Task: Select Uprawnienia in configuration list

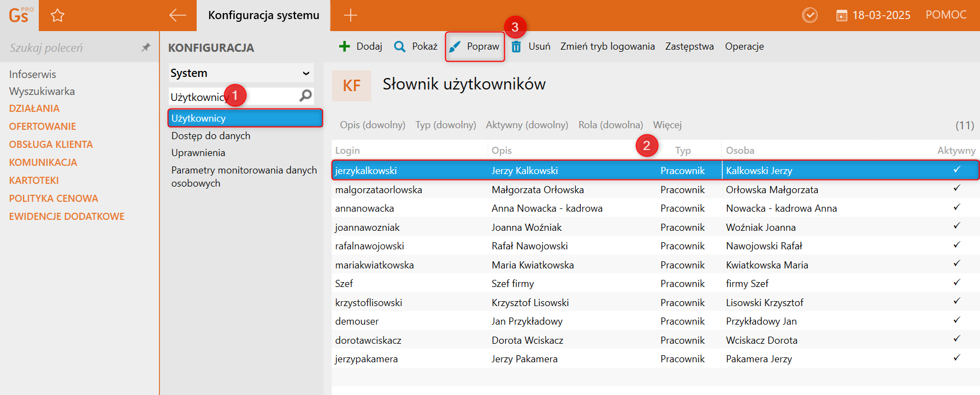Action: (198, 153)
